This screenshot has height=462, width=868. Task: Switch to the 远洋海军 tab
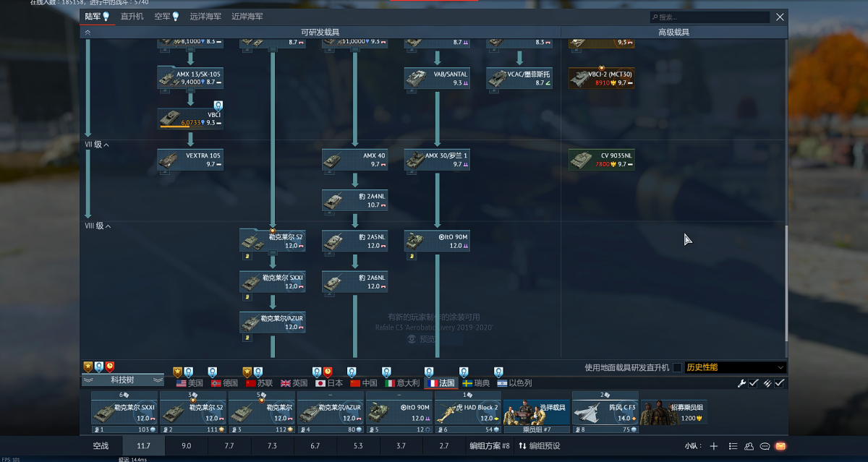pyautogui.click(x=206, y=17)
